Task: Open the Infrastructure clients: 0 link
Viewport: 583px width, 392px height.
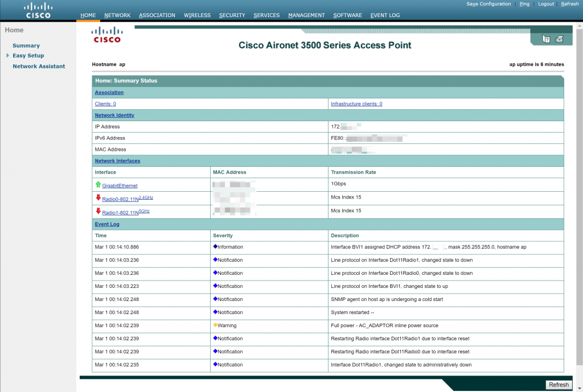Action: 356,104
